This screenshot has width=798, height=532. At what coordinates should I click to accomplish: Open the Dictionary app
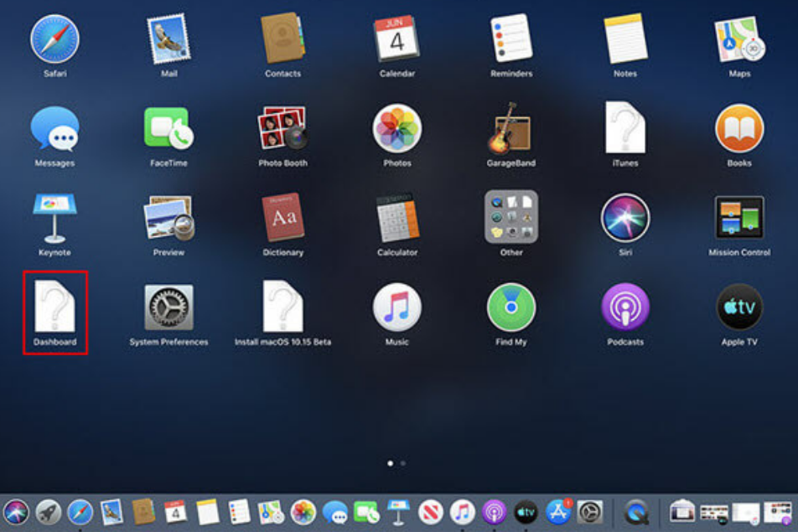282,218
